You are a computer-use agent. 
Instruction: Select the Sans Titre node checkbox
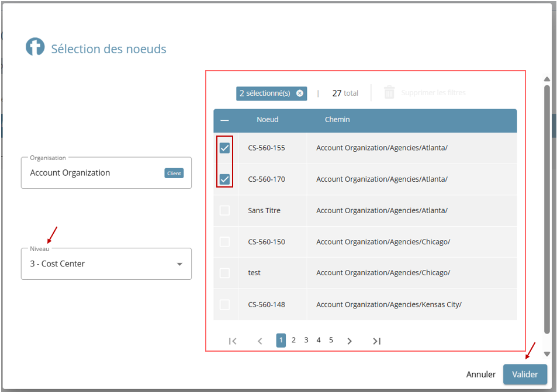click(x=224, y=210)
